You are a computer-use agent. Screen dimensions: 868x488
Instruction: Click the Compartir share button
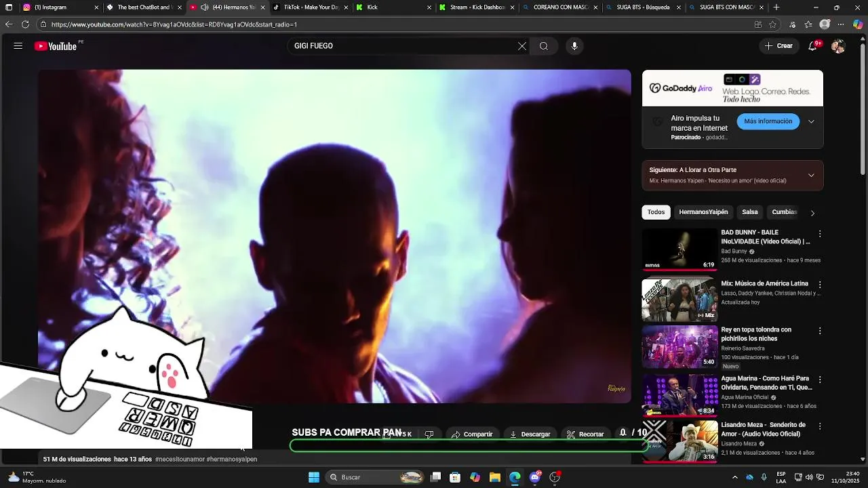click(472, 434)
